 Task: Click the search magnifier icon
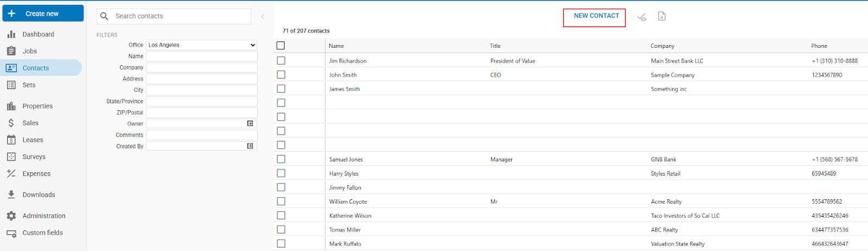[105, 16]
